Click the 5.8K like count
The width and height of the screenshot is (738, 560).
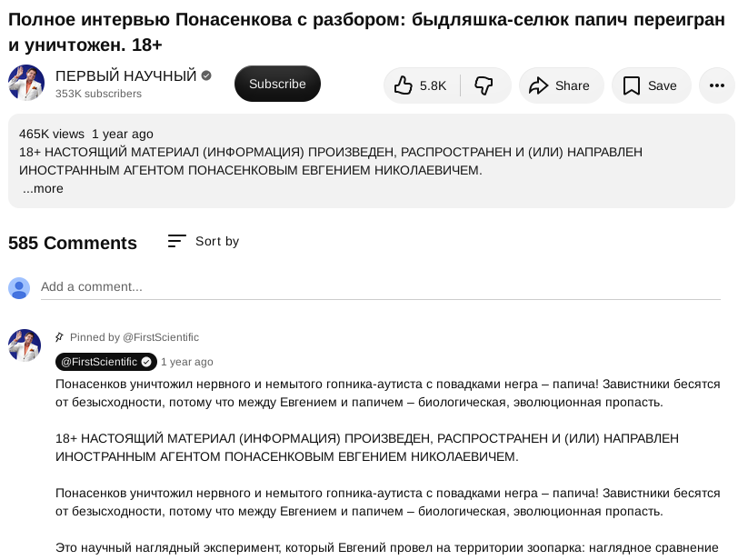click(x=433, y=85)
